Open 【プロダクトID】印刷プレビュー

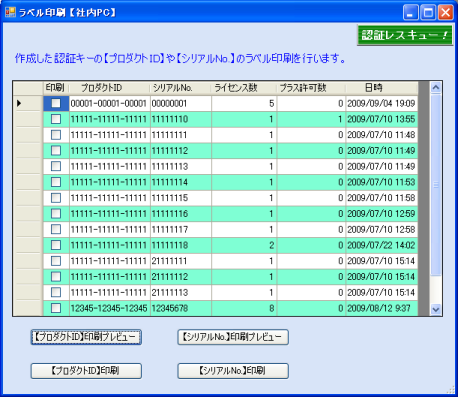click(x=86, y=337)
